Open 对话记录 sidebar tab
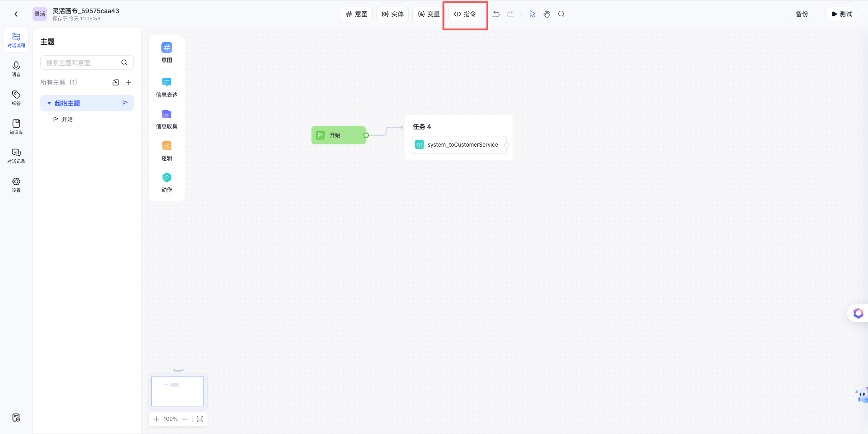The width and height of the screenshot is (868, 434). (16, 156)
